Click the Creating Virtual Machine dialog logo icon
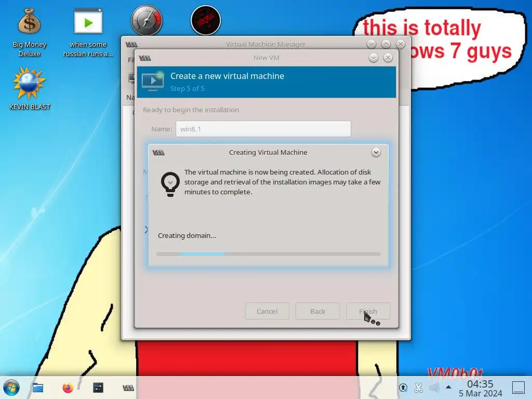The height and width of the screenshot is (399, 532). tap(158, 153)
